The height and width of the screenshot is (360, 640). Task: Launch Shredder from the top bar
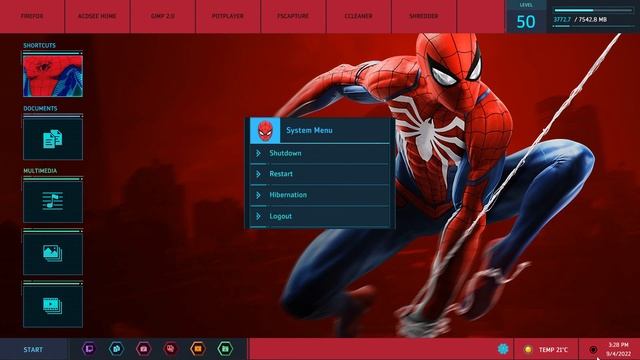coord(424,16)
